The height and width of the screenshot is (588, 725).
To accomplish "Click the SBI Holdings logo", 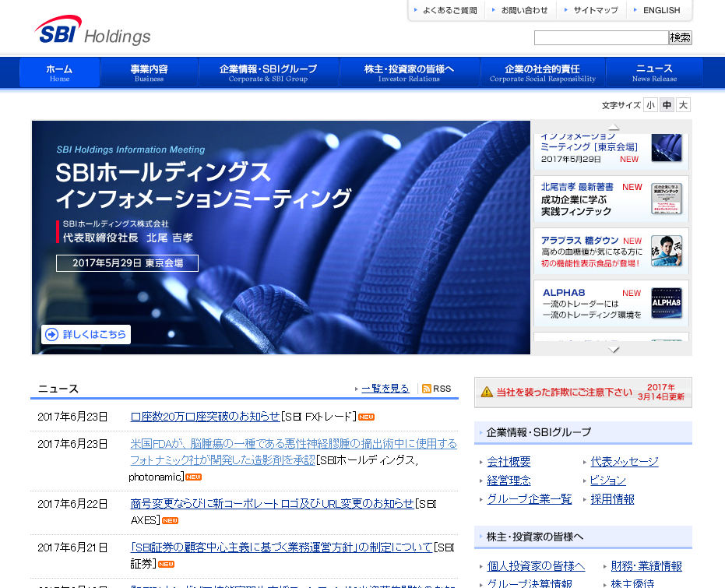I will point(93,30).
